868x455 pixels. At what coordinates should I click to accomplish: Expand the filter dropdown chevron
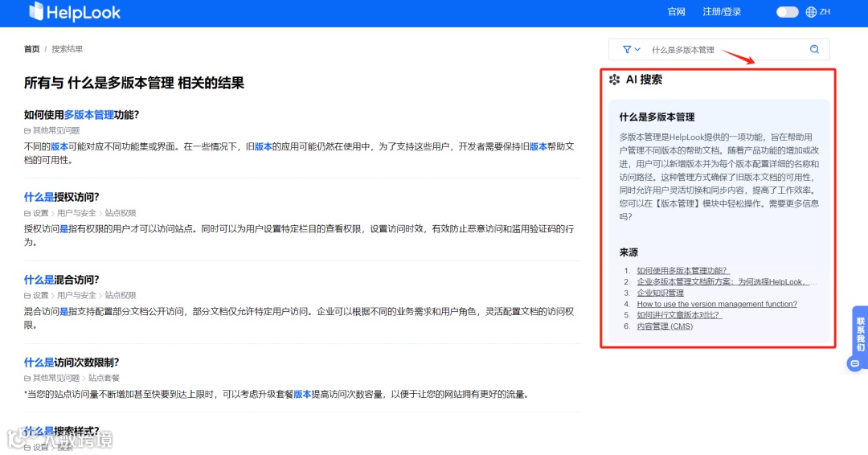(x=637, y=50)
